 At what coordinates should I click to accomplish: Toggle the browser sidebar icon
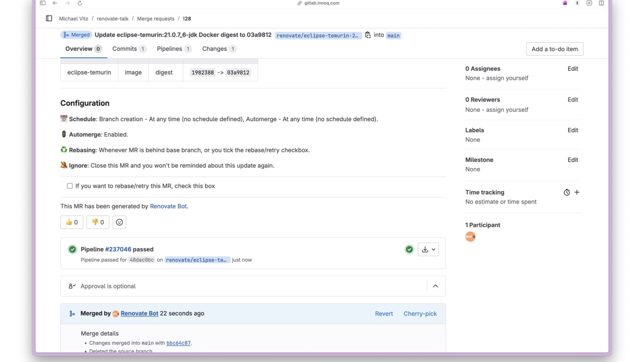coord(43,3)
